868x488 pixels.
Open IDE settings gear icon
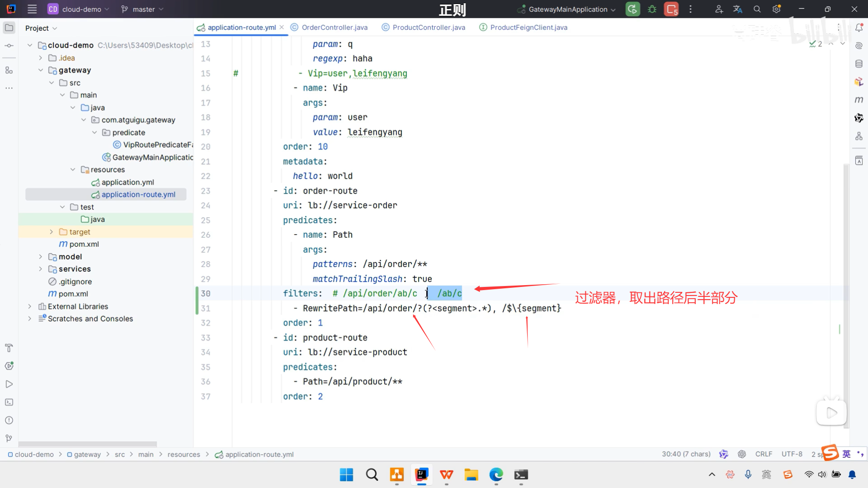[x=777, y=9]
